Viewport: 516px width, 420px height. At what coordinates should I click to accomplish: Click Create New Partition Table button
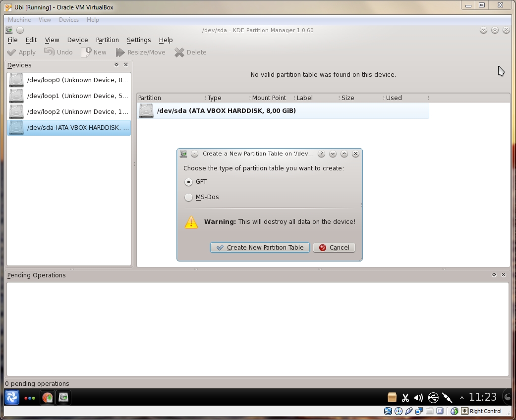pyautogui.click(x=260, y=247)
